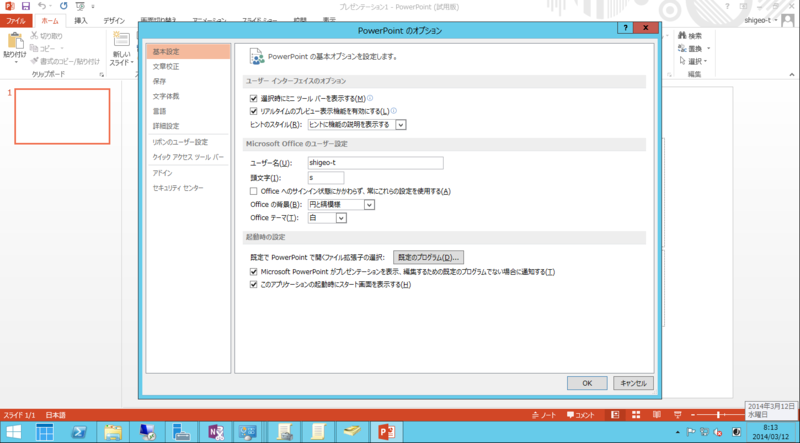Image resolution: width=800 pixels, height=443 pixels.
Task: Select 保存 in the options sidebar
Action: (x=188, y=81)
